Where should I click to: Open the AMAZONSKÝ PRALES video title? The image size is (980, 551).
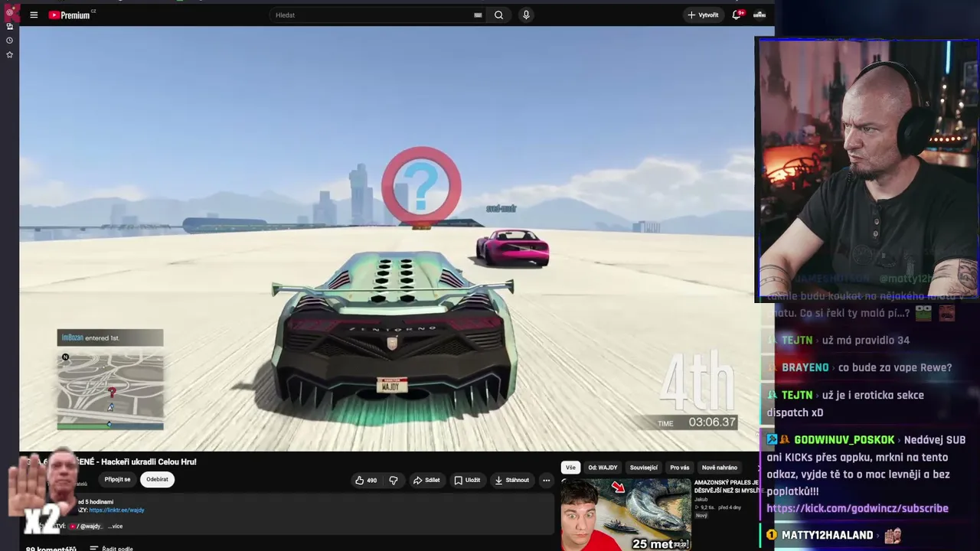727,487
